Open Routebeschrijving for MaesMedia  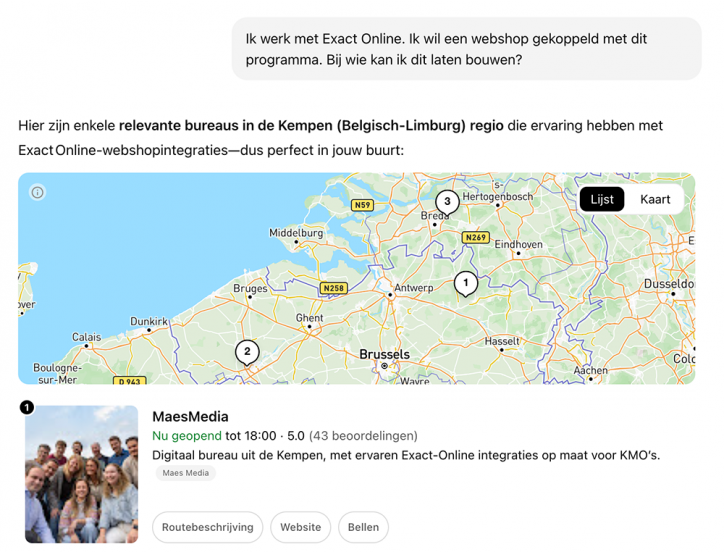tap(207, 527)
